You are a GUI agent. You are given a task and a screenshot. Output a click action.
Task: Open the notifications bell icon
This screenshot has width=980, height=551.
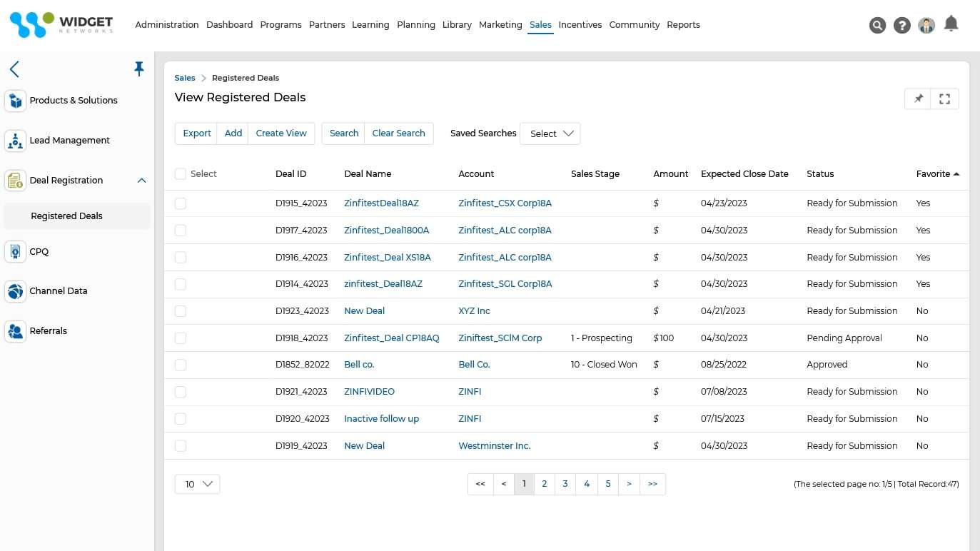tap(951, 24)
